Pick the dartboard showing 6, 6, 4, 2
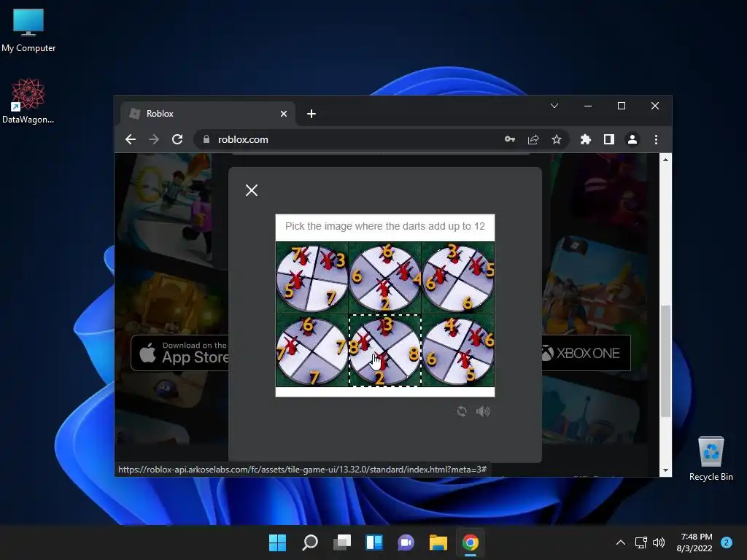747x560 pixels. click(x=385, y=278)
